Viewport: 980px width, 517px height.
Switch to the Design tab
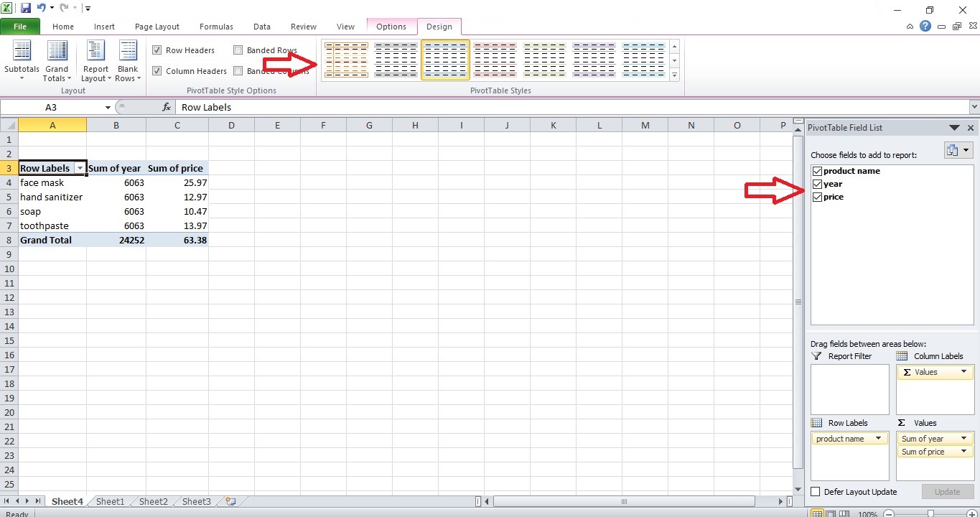click(x=439, y=26)
